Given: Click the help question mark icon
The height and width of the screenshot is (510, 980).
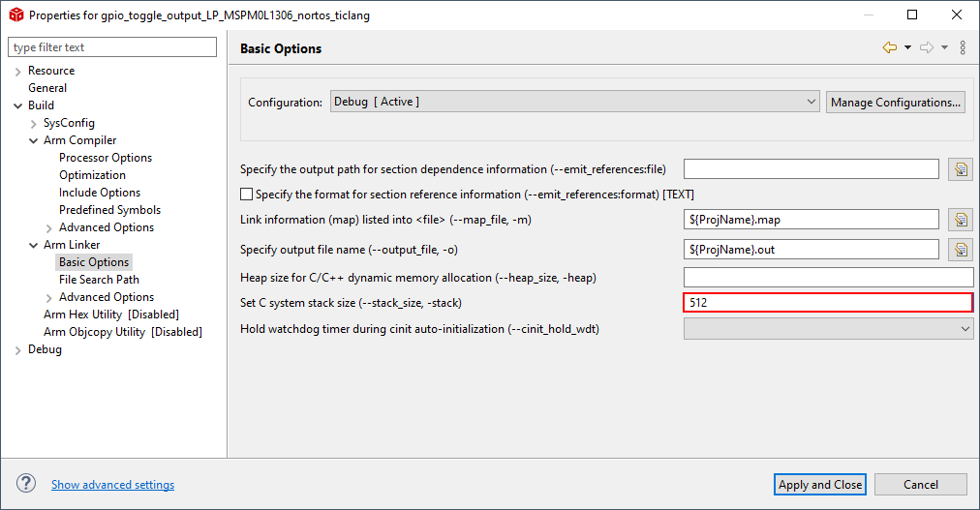Looking at the screenshot, I should tap(26, 484).
